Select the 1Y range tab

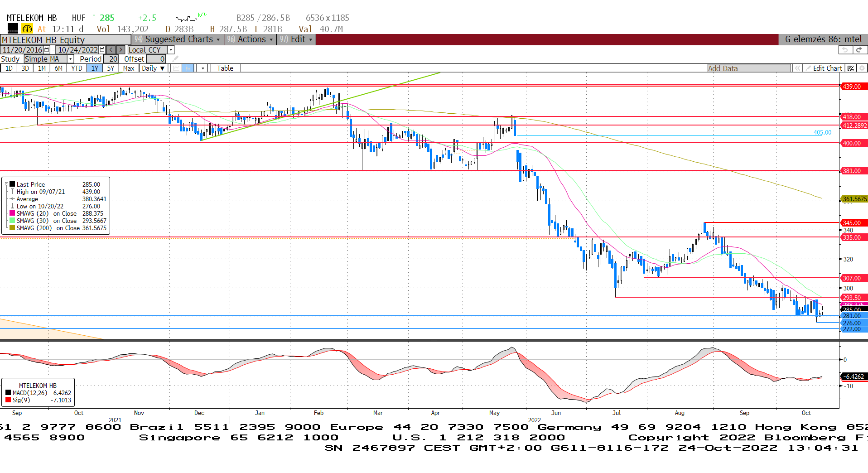pos(95,68)
